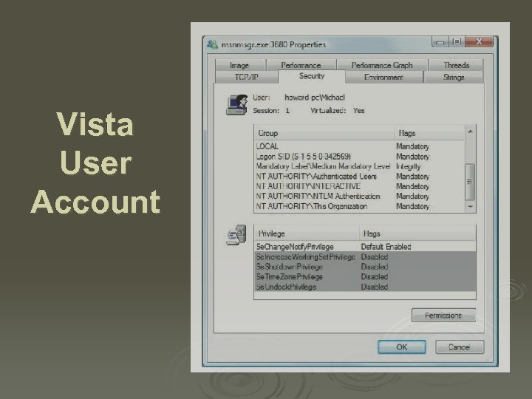Viewport: 532px width, 399px height.
Task: Close the Properties window
Action: 479,41
